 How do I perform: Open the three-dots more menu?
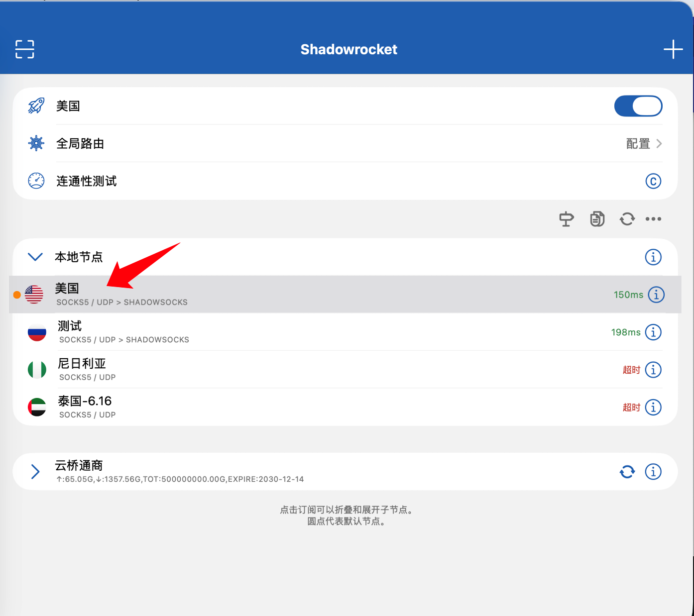(x=653, y=219)
